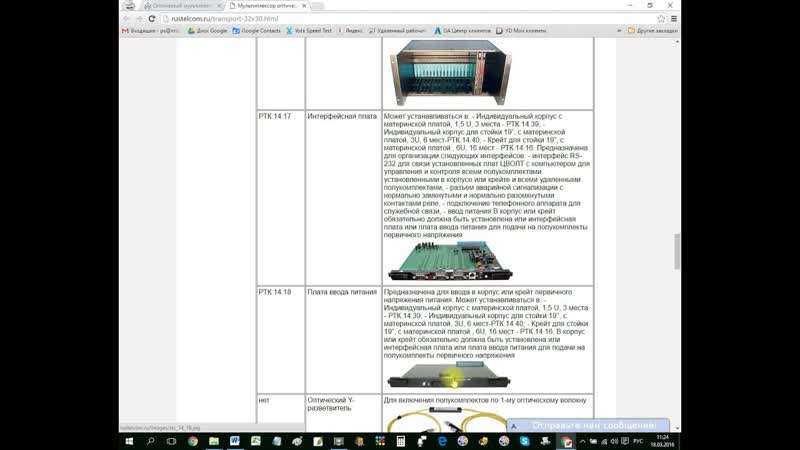Select the Плата ввода питания cell
Screen dimensions: 800x450
343,340
